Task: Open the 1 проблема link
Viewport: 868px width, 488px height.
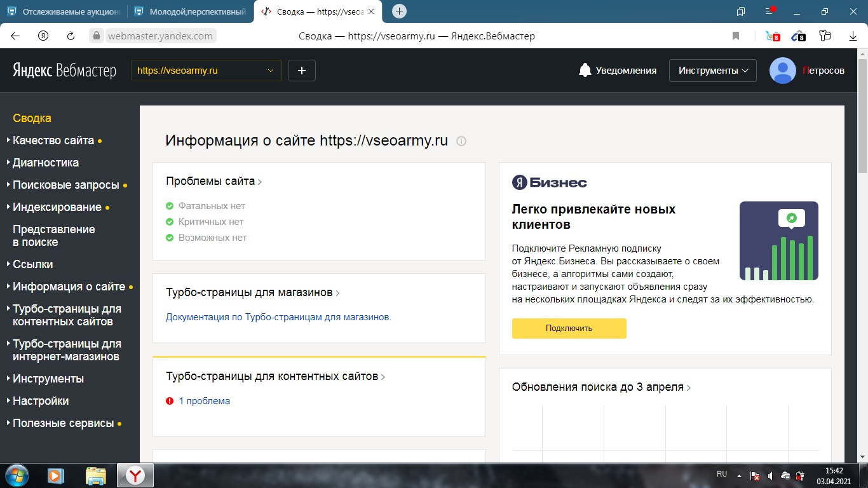Action: [x=204, y=401]
